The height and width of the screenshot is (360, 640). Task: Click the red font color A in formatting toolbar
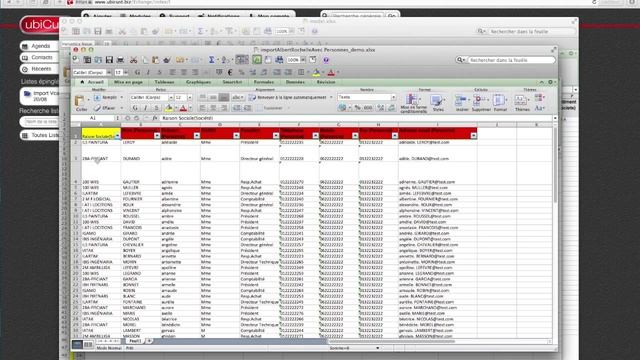tap(331, 73)
